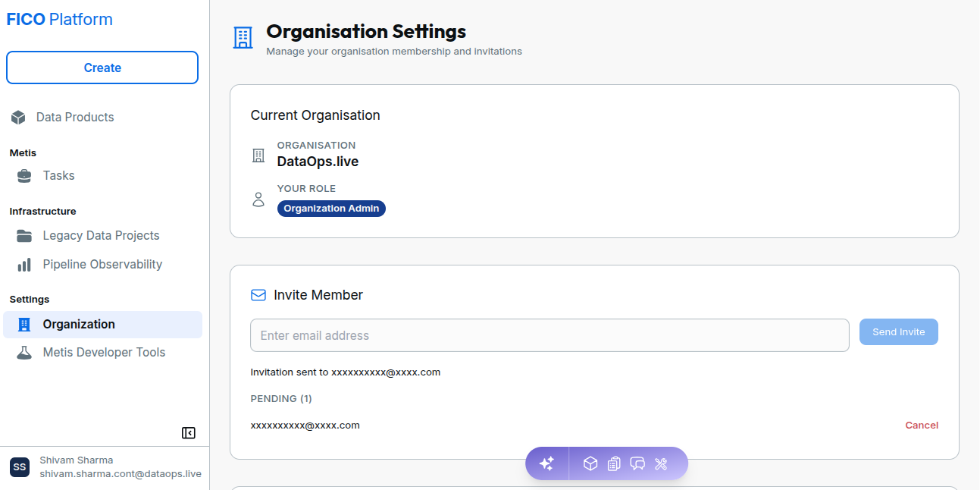Viewport: 980px width, 490px height.
Task: Click the Organisation Settings page heading
Action: 366,32
